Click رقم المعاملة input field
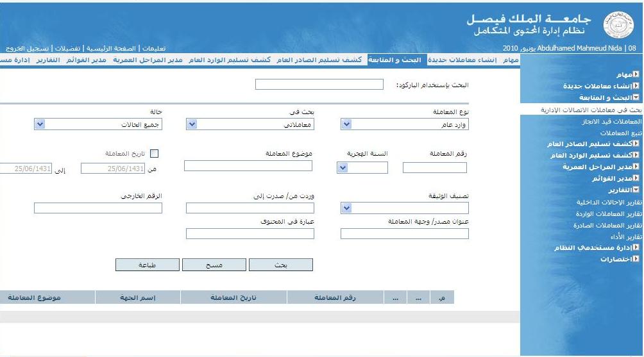 [x=434, y=167]
